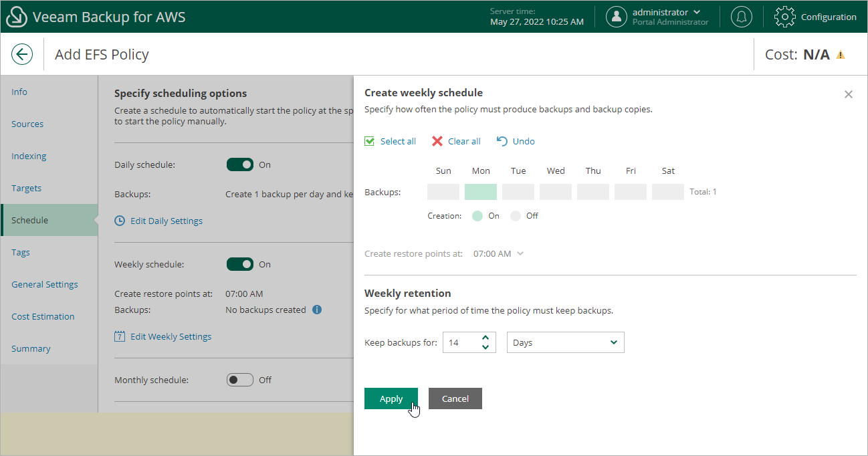This screenshot has width=868, height=456.
Task: Open the Cost Estimation step
Action: point(49,316)
